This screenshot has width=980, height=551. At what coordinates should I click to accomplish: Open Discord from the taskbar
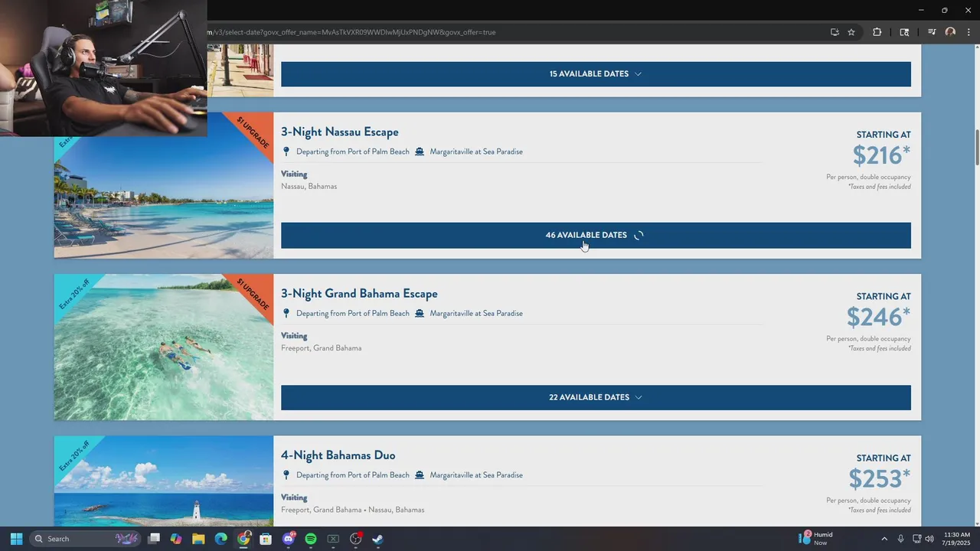coord(289,539)
